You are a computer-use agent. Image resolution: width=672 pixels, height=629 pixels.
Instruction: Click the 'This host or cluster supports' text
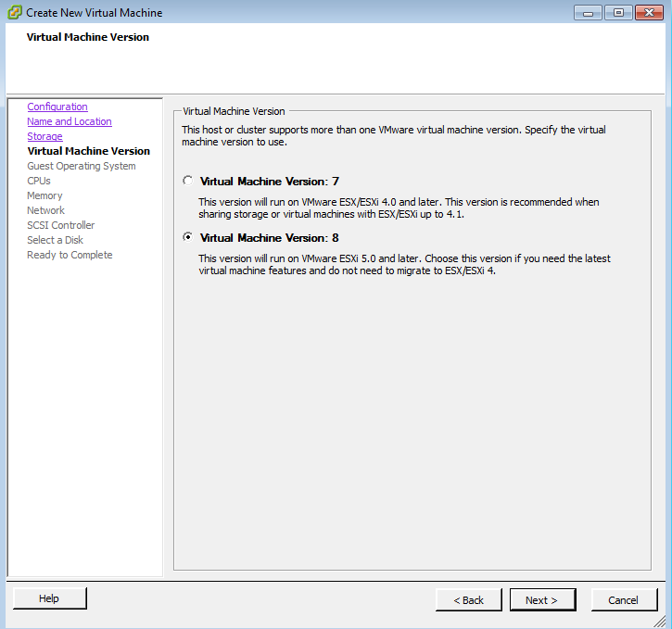click(393, 136)
